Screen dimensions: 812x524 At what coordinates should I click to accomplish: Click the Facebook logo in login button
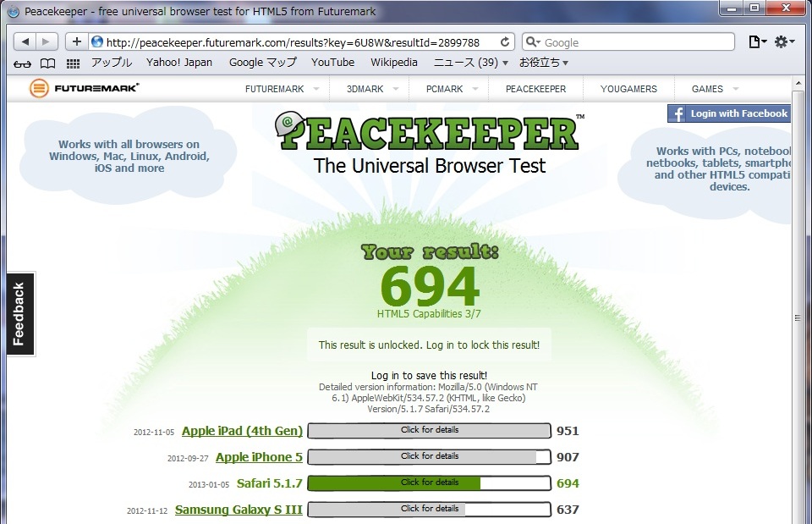[678, 113]
